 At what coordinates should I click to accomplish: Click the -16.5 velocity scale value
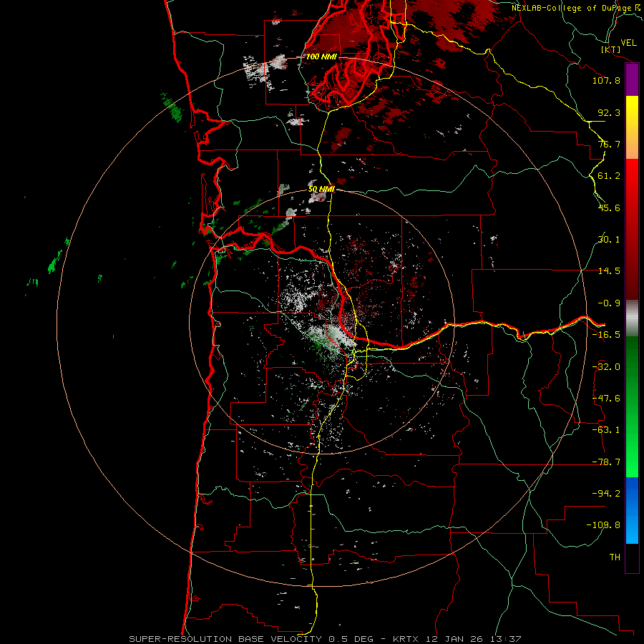coord(606,335)
